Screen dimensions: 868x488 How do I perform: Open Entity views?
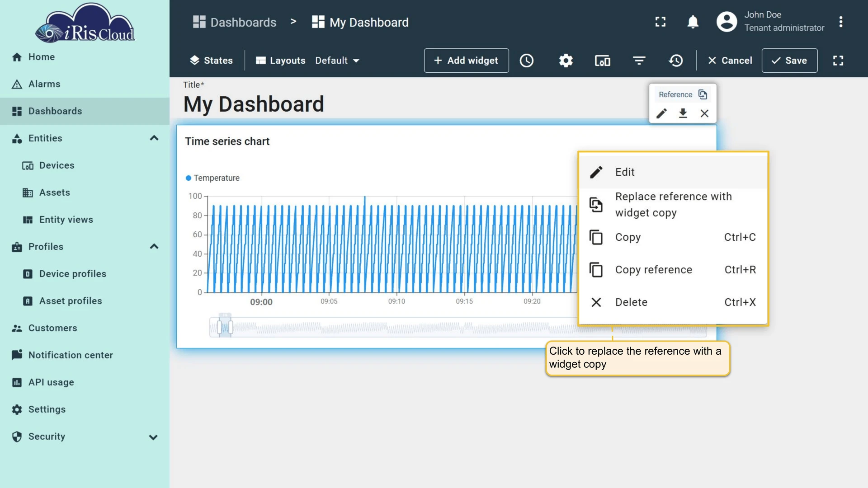click(85, 220)
